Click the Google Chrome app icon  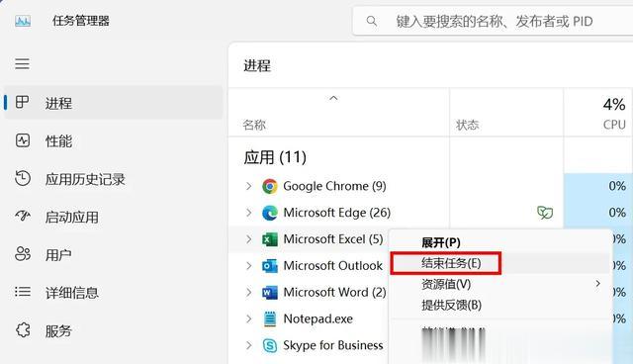270,186
